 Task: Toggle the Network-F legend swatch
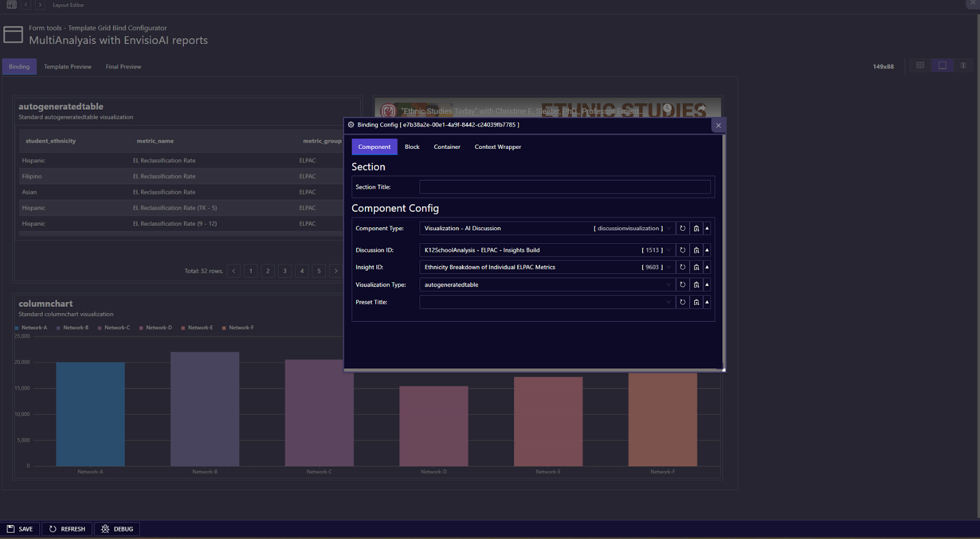(224, 328)
